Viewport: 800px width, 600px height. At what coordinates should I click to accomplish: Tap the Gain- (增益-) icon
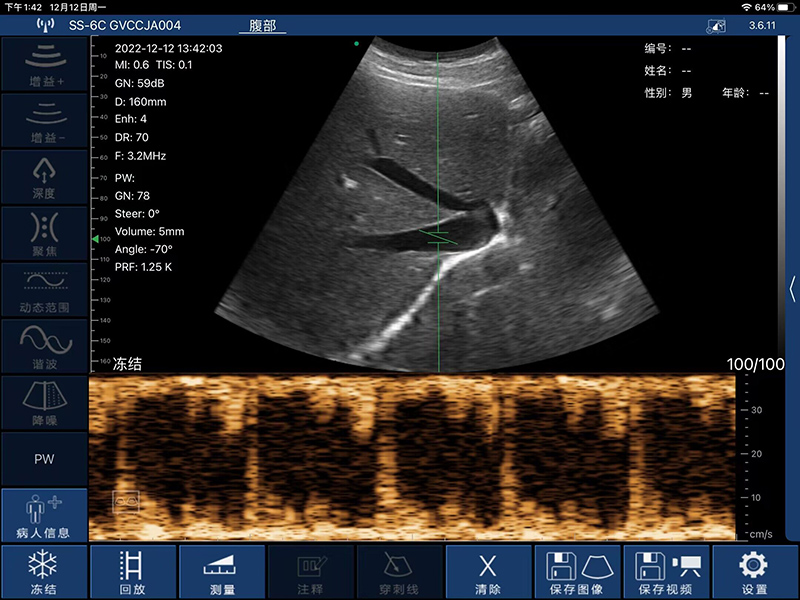click(44, 120)
